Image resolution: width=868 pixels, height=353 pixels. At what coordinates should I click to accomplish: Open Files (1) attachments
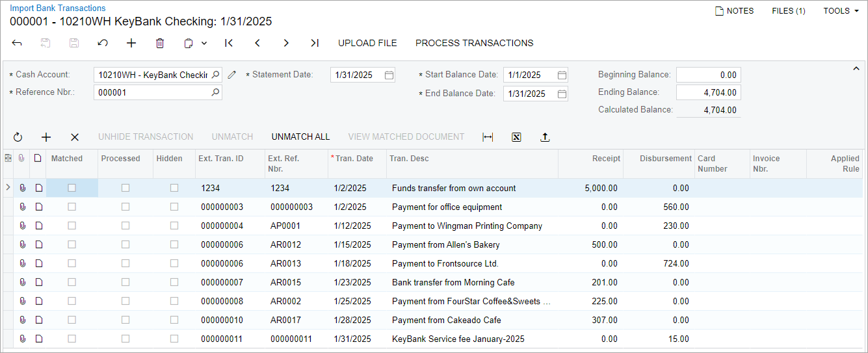[788, 11]
